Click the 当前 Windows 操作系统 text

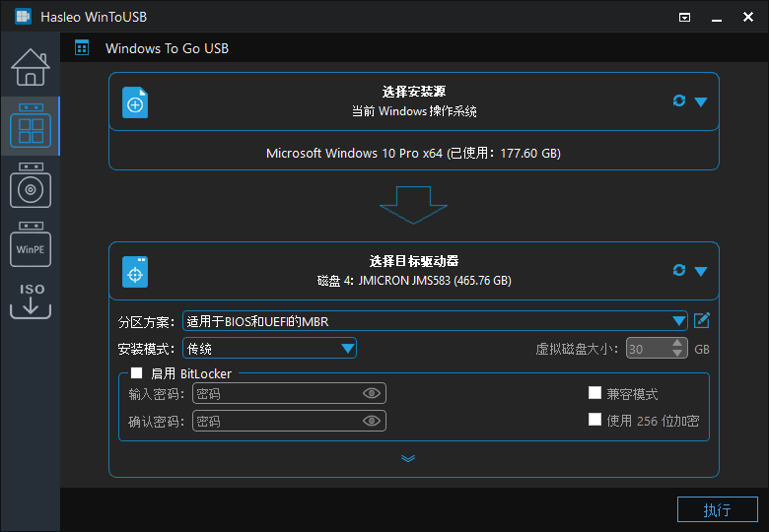click(414, 111)
